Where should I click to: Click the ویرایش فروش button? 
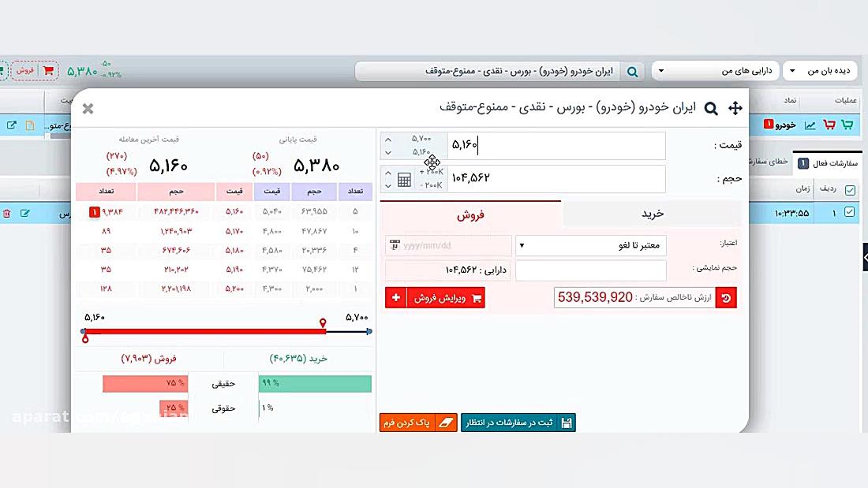point(446,298)
